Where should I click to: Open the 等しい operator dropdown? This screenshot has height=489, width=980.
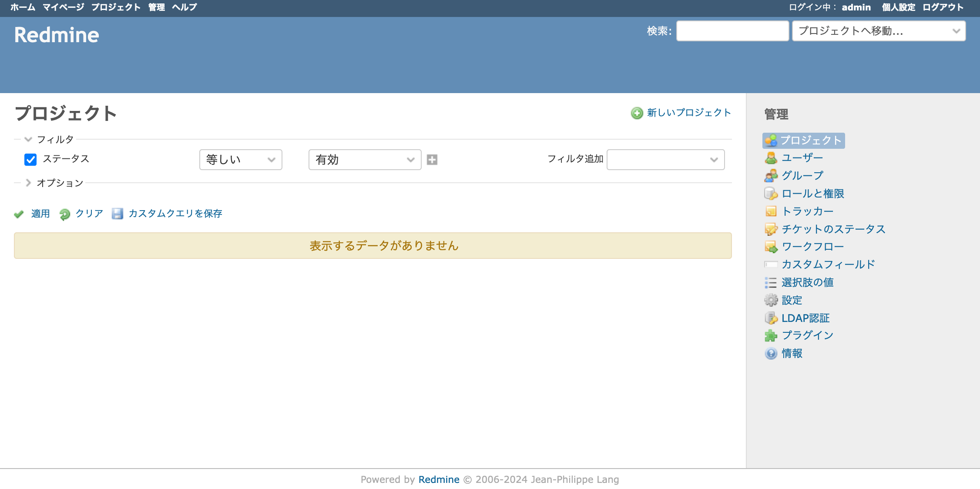pyautogui.click(x=241, y=160)
